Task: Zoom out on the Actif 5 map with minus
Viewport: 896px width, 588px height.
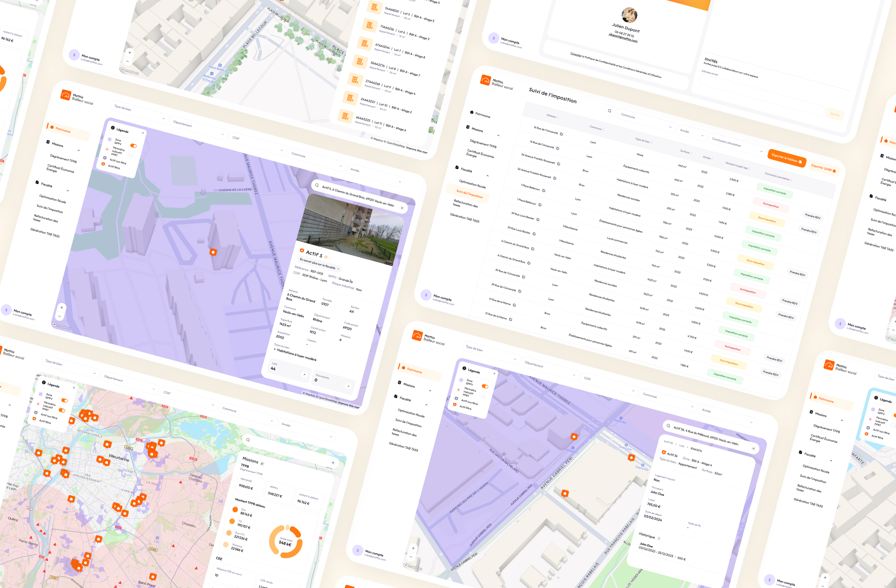Action: click(x=59, y=316)
